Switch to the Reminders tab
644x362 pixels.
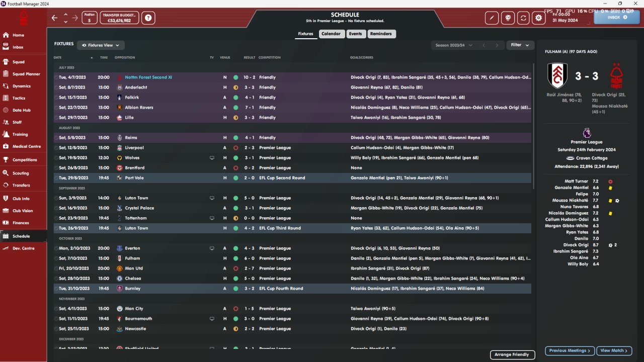(381, 34)
